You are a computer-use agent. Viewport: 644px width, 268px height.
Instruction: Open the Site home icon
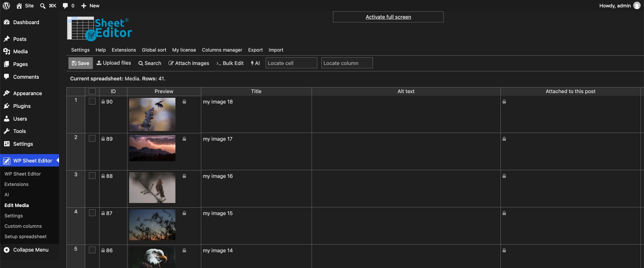[19, 6]
